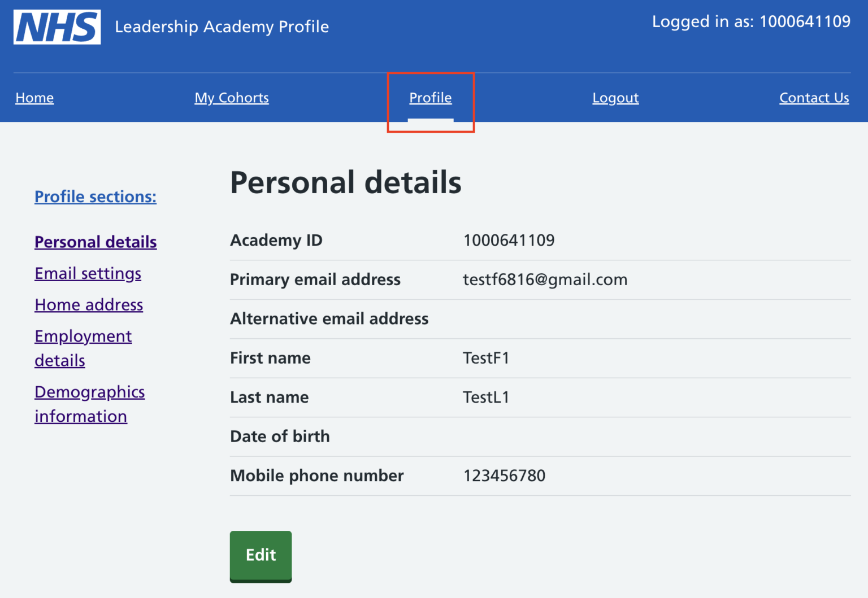View Employment details section
Image resolution: width=868 pixels, height=598 pixels.
(x=83, y=348)
